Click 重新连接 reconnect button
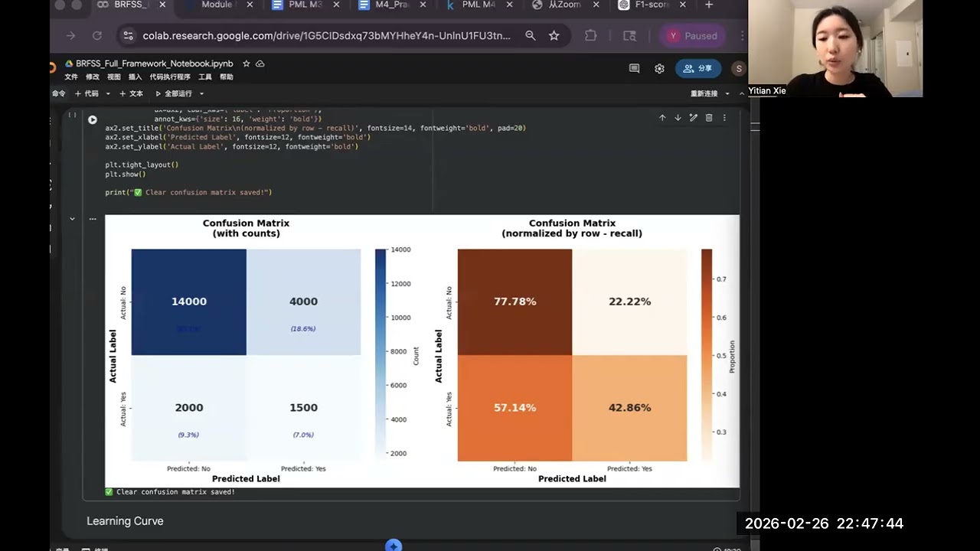This screenshot has height=551, width=980. pos(704,93)
